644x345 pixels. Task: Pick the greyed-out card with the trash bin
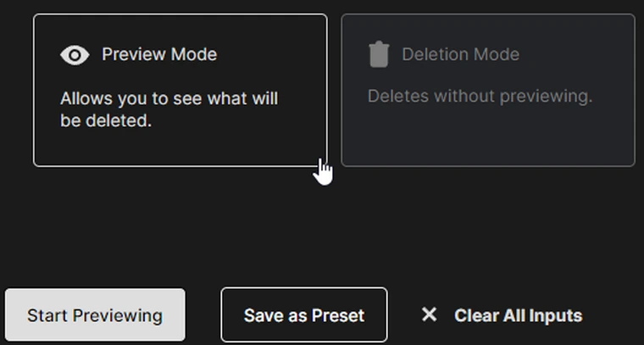pyautogui.click(x=488, y=91)
